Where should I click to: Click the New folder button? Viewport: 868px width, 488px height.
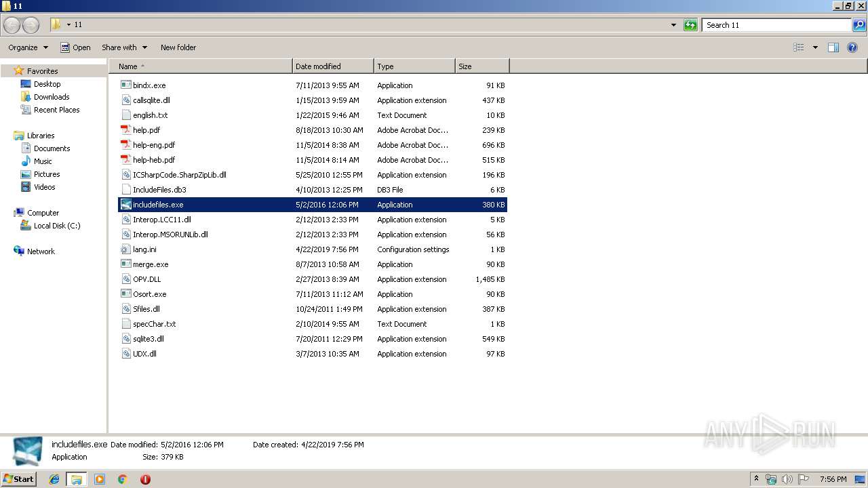[x=178, y=47]
